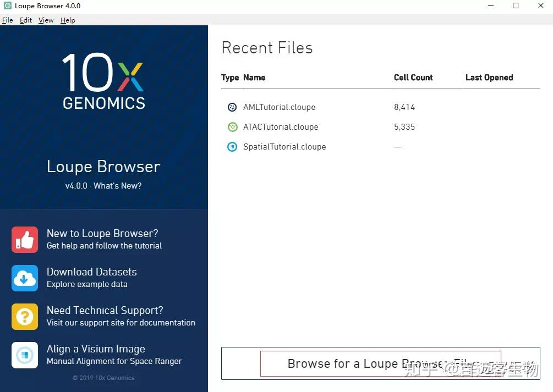Open the Edit menu
Image resolution: width=553 pixels, height=392 pixels.
coord(25,20)
